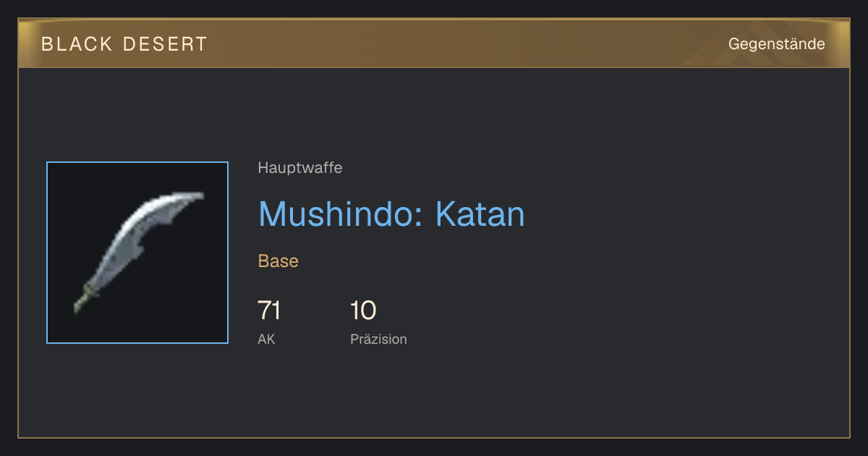
Task: Click the AK stat label
Action: 266,339
